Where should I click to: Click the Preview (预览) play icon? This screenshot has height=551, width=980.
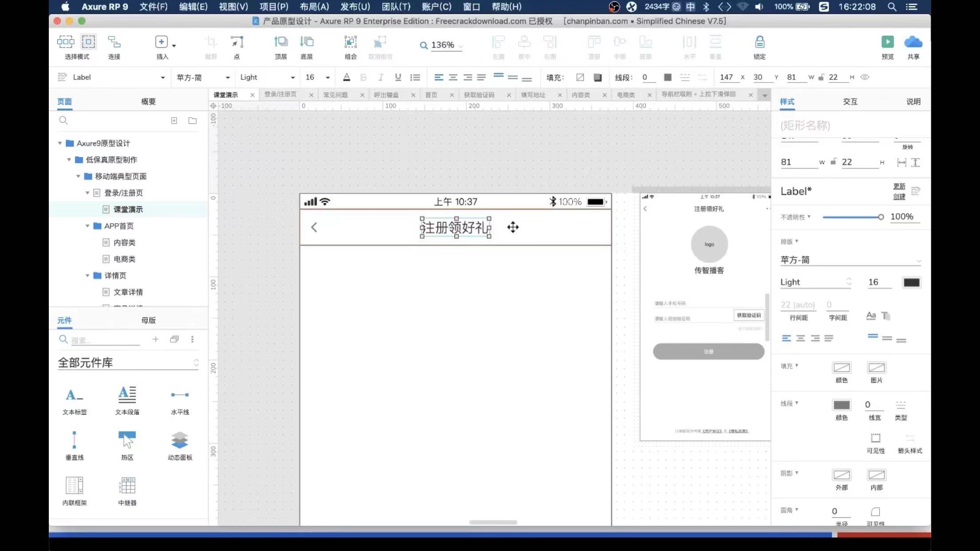887,42
